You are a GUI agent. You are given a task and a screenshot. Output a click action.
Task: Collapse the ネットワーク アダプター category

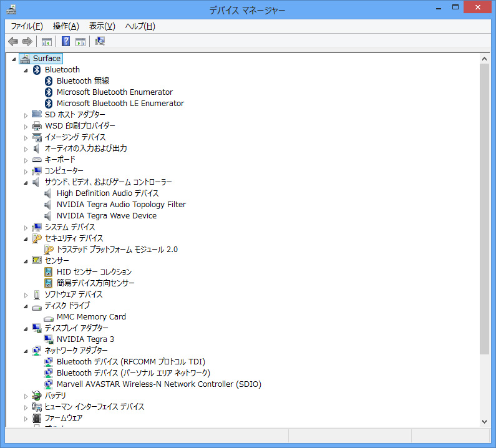pos(26,351)
